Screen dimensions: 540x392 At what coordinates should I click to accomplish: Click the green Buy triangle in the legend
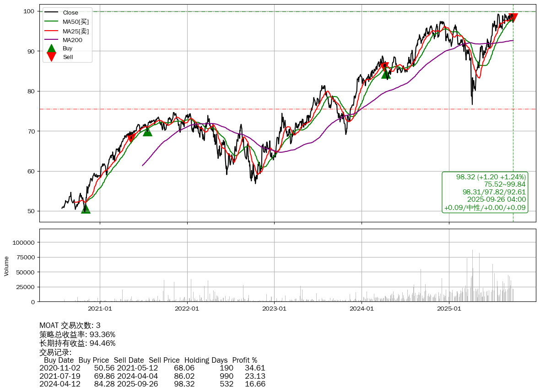coord(52,48)
